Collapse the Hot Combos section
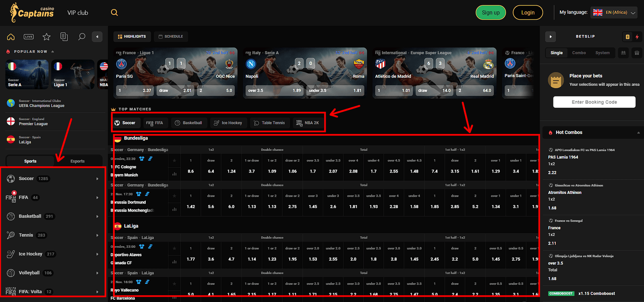Viewport: 644px width, 302px height. coord(638,133)
